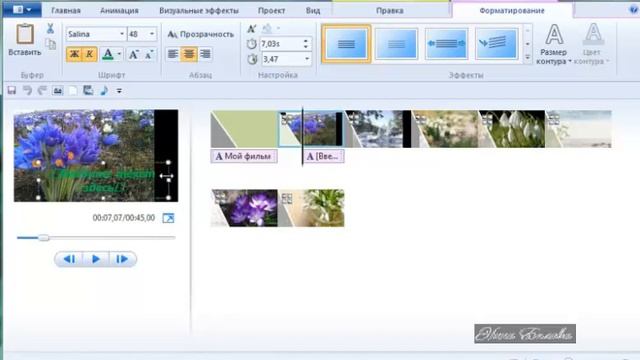The width and height of the screenshot is (640, 360).
Task: Adjust start time with the spinner arrows
Action: click(x=306, y=44)
